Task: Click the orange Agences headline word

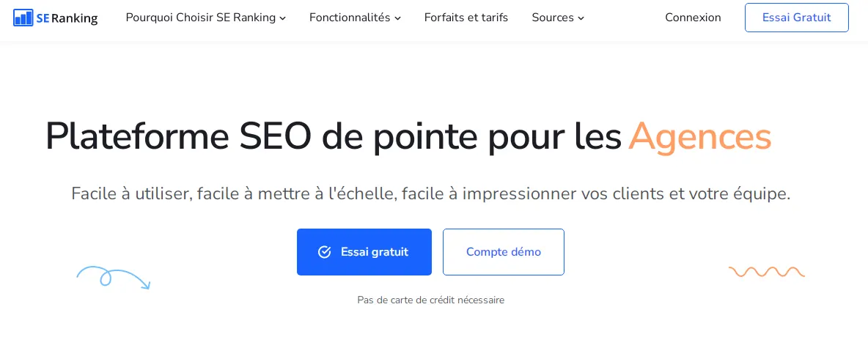Action: coord(699,136)
